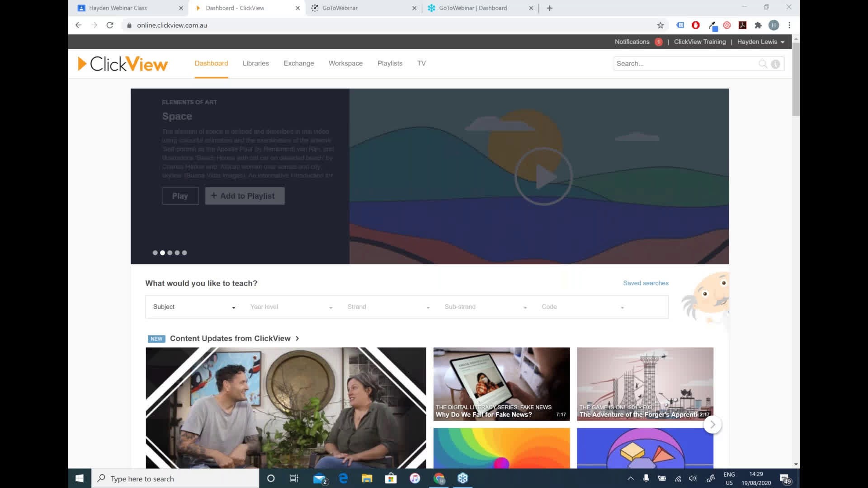Open the ClickView Training link
868x488 pixels.
pos(700,42)
